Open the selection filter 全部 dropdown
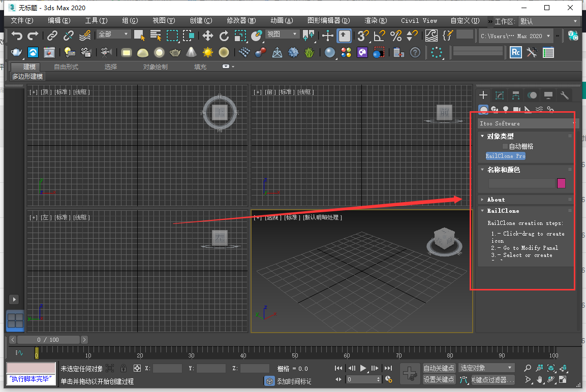Viewport: 586px width, 392px height. (x=113, y=33)
